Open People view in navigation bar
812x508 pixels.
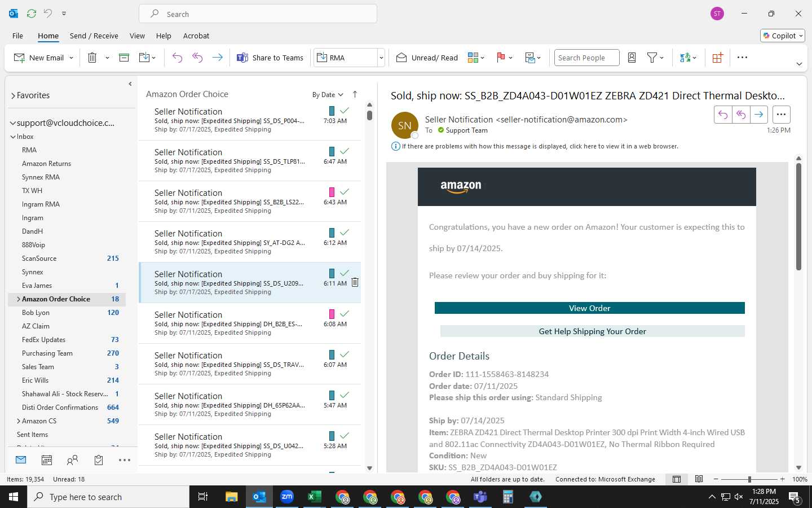coord(72,460)
